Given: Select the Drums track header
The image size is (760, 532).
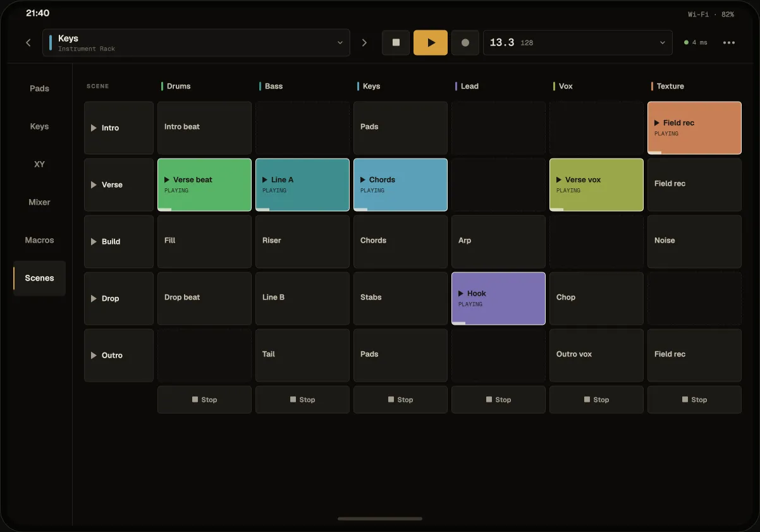Looking at the screenshot, I should [x=176, y=86].
